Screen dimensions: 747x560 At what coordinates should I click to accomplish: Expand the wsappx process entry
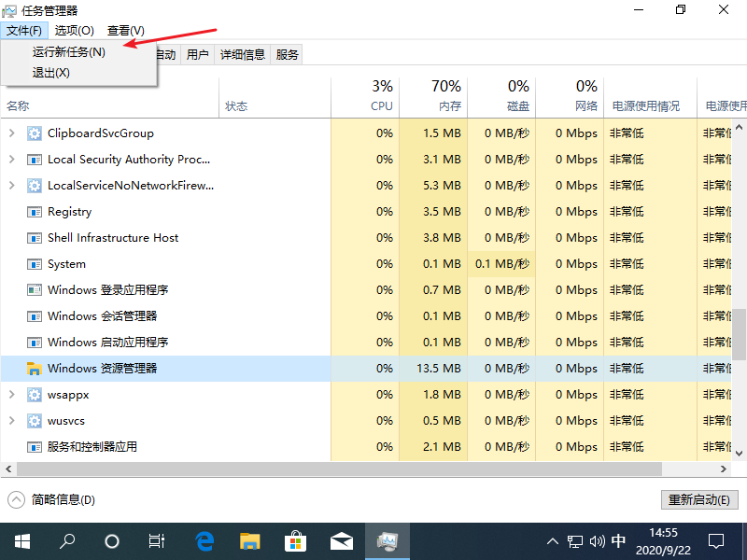tap(14, 394)
